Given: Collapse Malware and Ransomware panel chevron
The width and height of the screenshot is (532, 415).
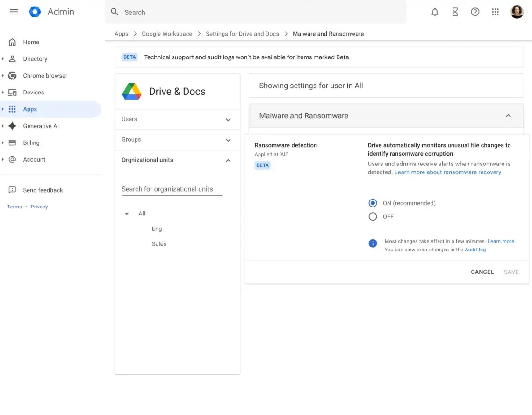Looking at the screenshot, I should pos(508,115).
